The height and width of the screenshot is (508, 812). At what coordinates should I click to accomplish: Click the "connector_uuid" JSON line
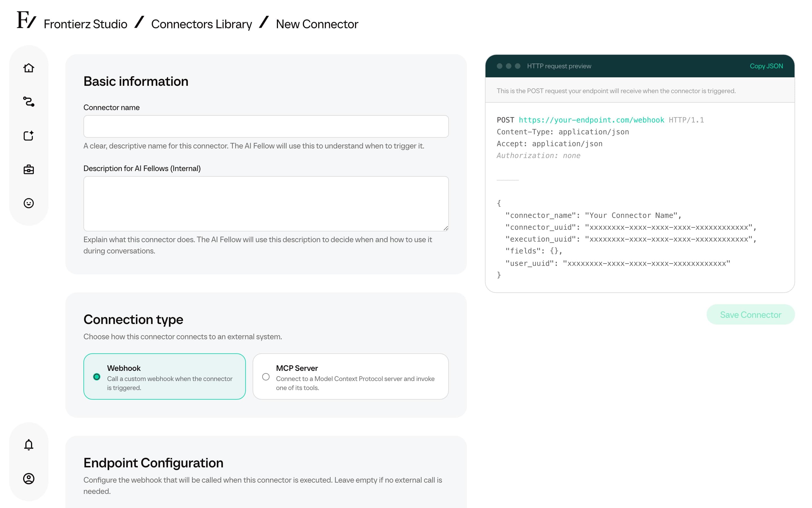coord(631,227)
